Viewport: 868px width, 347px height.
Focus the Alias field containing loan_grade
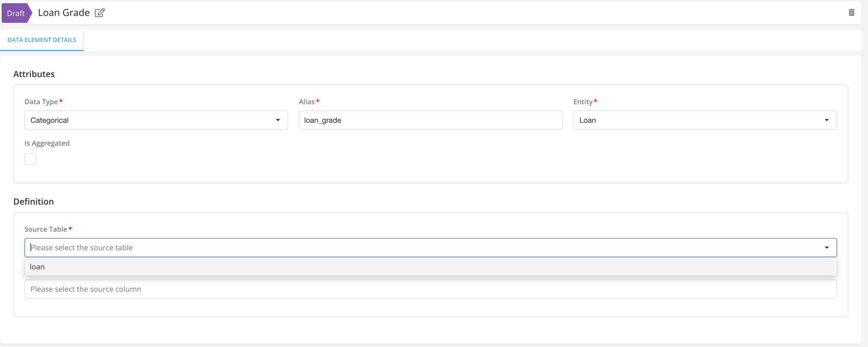pos(430,120)
